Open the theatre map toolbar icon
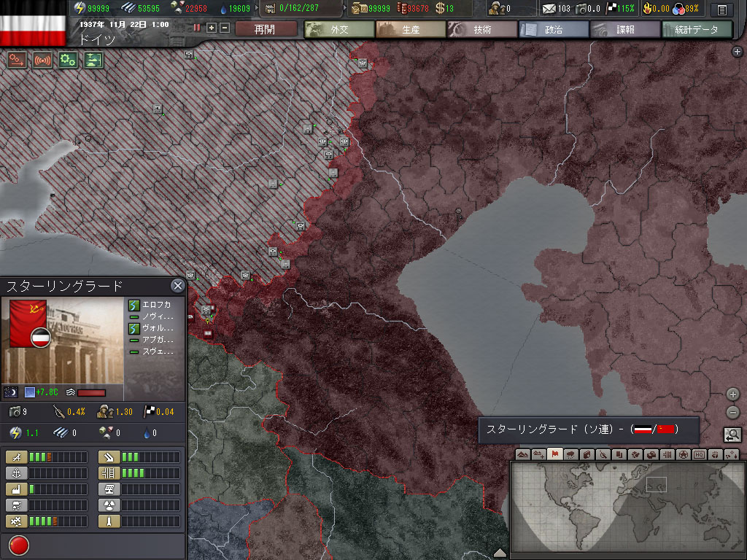 tap(93, 61)
